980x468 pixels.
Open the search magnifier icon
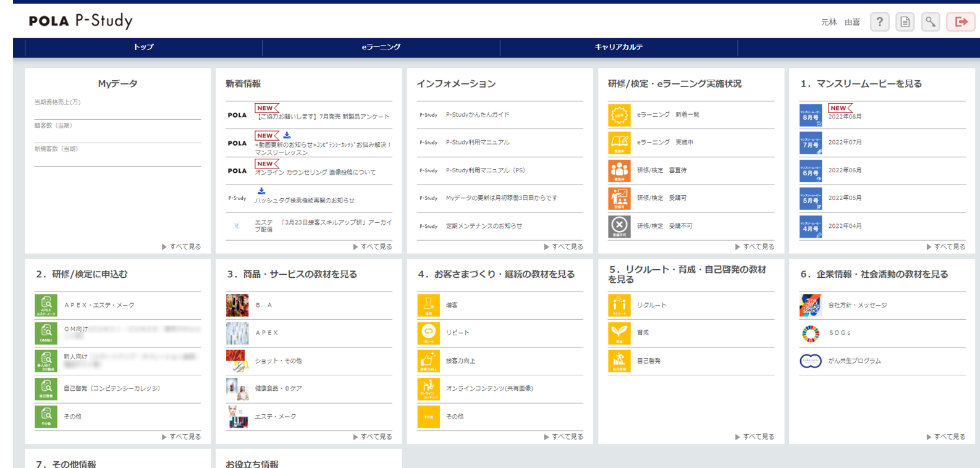tap(930, 22)
